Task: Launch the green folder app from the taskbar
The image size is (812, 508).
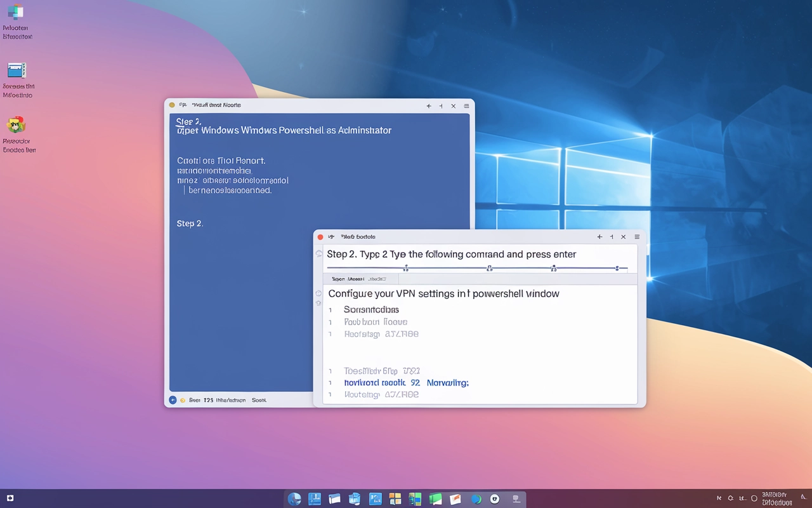Action: 435,499
